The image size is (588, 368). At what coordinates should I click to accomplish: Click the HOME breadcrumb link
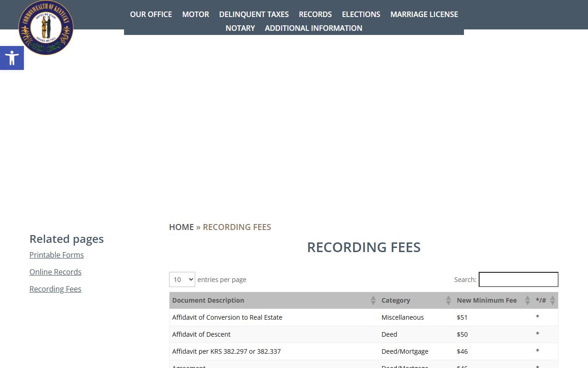[x=181, y=227]
